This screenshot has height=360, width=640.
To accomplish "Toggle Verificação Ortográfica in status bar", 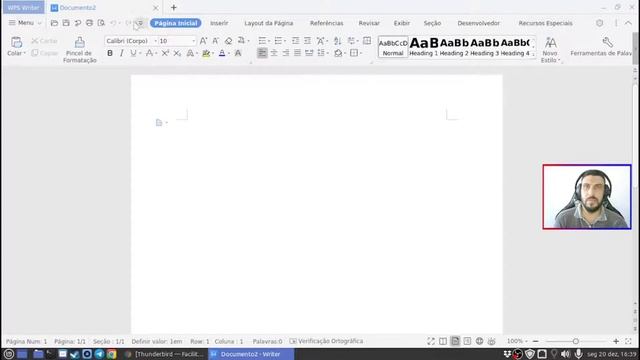I will pos(326,341).
